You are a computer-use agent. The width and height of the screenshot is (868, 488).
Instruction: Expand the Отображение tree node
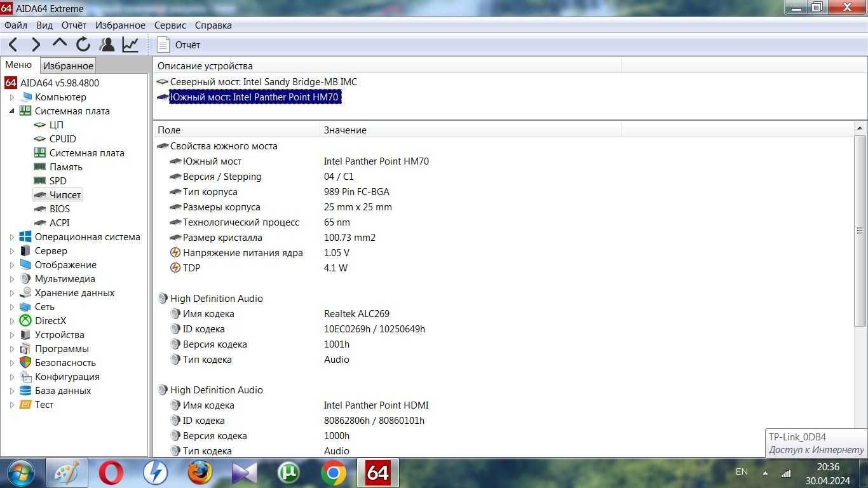pos(12,265)
